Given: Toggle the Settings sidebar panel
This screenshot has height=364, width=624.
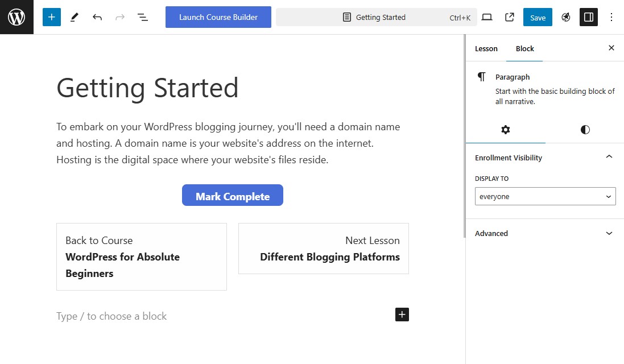Looking at the screenshot, I should pos(589,17).
